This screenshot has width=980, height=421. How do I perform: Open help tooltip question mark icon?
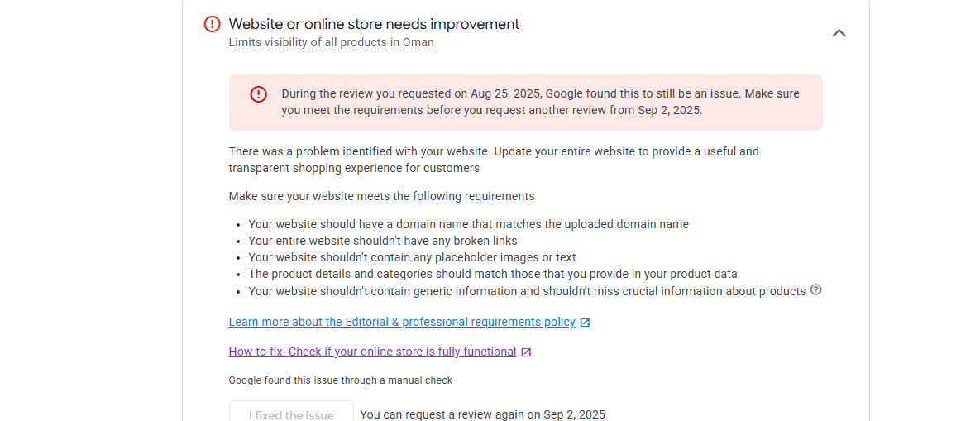point(815,289)
